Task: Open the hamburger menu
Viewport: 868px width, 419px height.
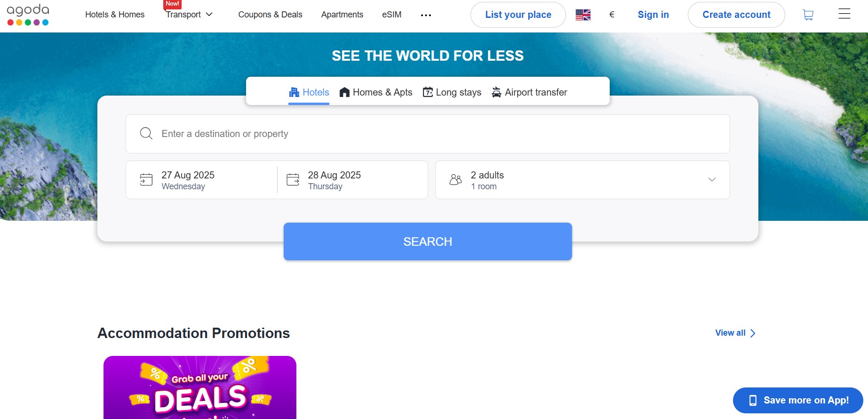Action: (x=844, y=14)
